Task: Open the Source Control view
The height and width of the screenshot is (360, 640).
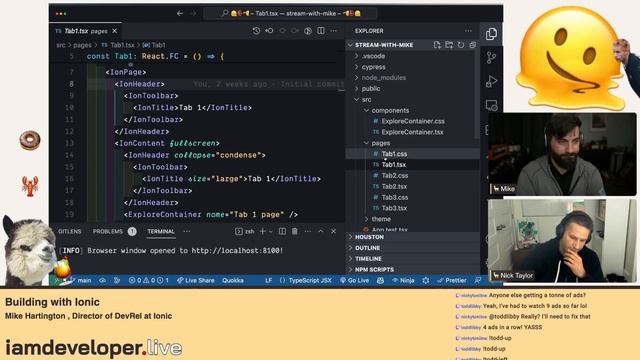Action: pyautogui.click(x=491, y=58)
